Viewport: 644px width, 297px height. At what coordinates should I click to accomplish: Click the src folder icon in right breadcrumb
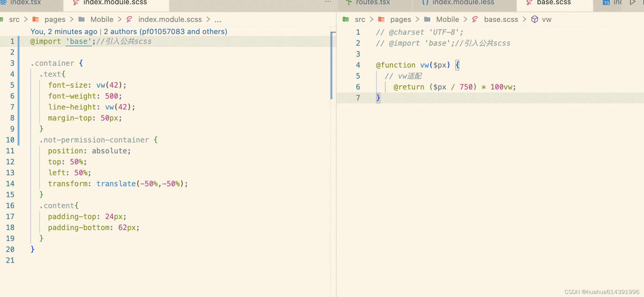coord(346,19)
